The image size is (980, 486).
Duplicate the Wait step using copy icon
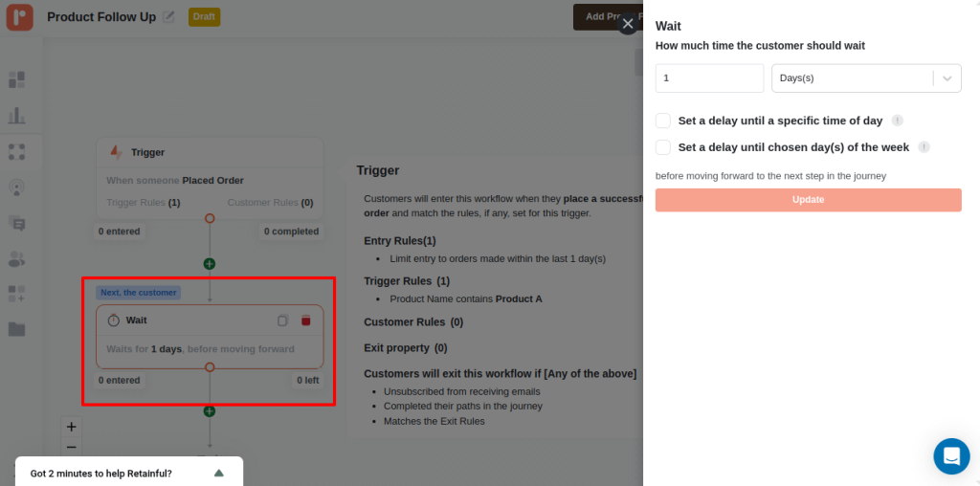tap(282, 320)
